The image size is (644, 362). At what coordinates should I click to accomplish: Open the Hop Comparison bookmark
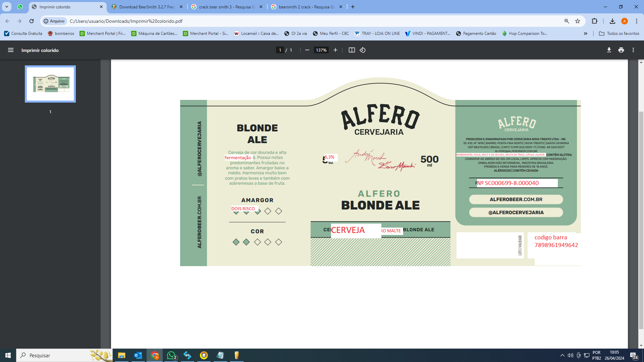coord(525,34)
